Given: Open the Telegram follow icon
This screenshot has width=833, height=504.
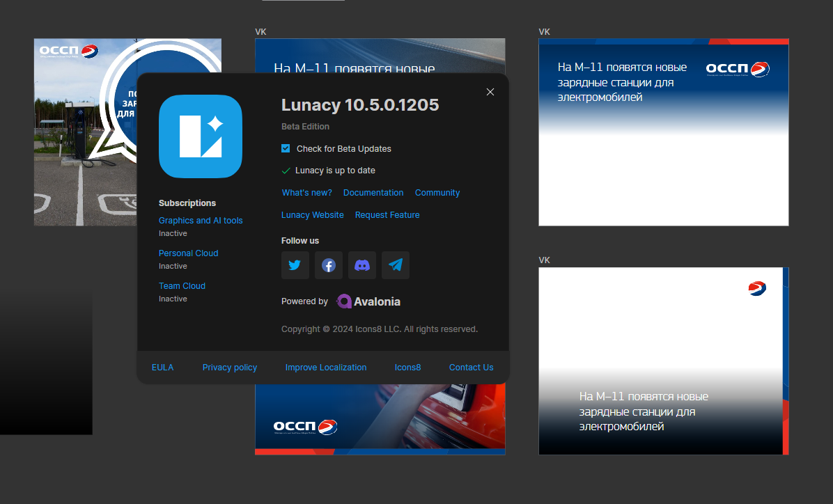Looking at the screenshot, I should (395, 265).
